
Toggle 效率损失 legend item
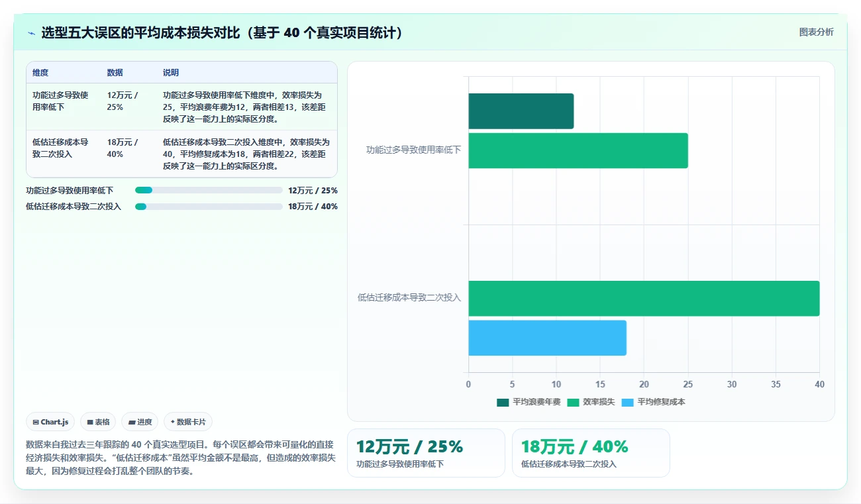point(591,402)
